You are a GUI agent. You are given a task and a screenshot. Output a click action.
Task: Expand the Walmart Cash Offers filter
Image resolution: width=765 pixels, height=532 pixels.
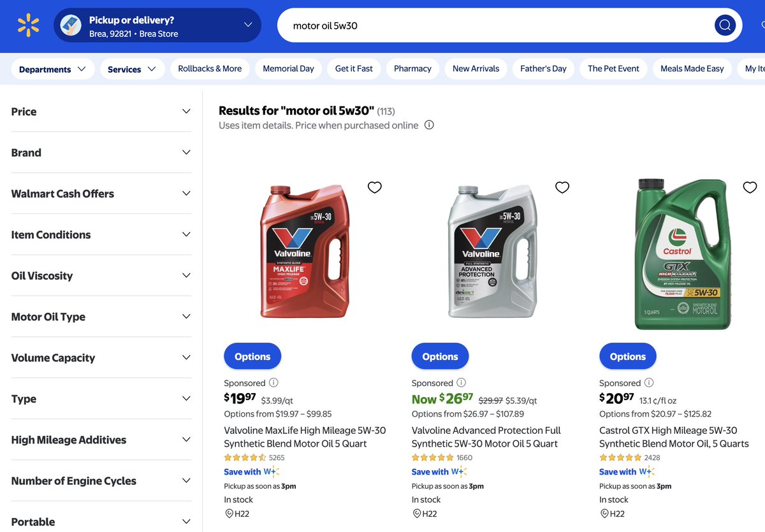101,194
